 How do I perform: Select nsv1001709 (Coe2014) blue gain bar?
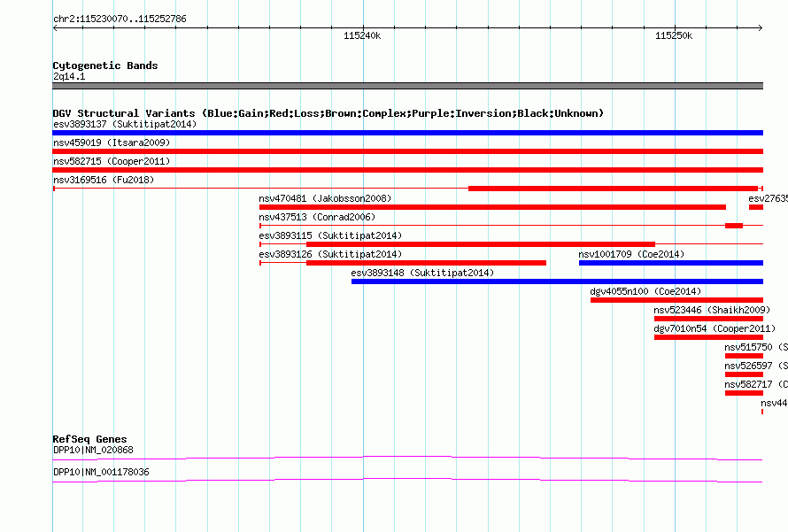coord(671,263)
